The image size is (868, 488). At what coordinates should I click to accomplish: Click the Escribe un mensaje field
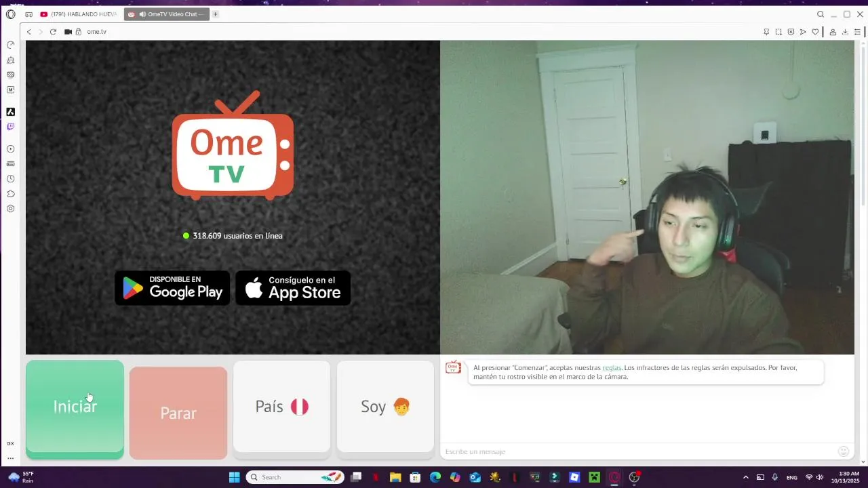[637, 451]
